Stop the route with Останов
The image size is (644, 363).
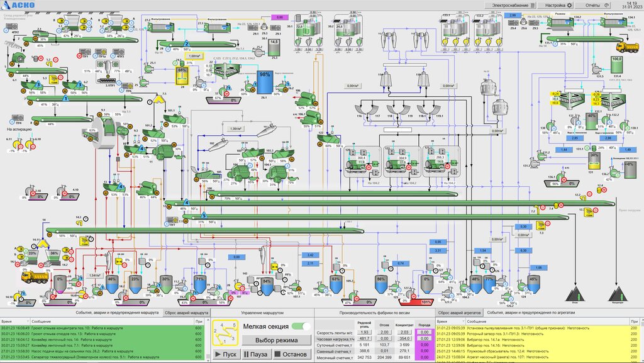click(x=291, y=354)
